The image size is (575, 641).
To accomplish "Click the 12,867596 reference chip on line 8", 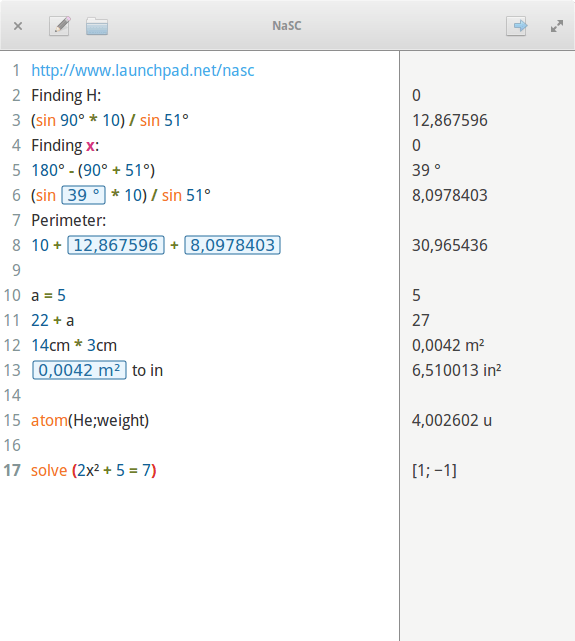I will (x=116, y=245).
